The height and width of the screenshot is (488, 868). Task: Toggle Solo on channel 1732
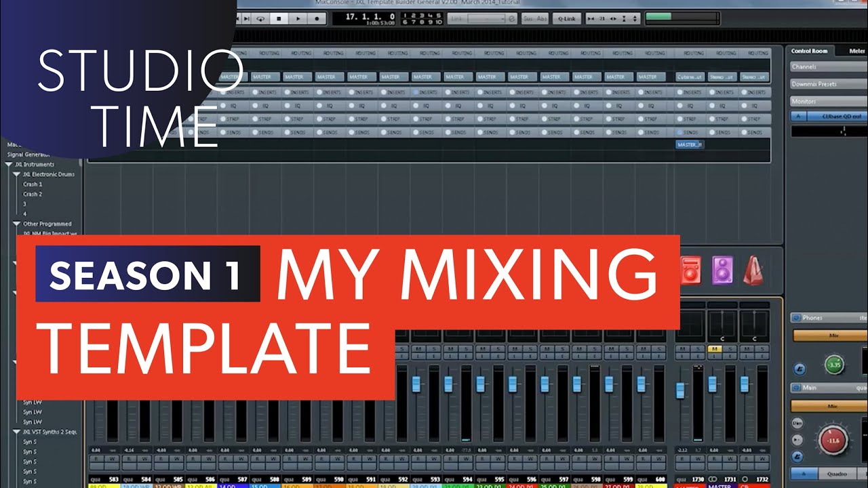(x=763, y=348)
